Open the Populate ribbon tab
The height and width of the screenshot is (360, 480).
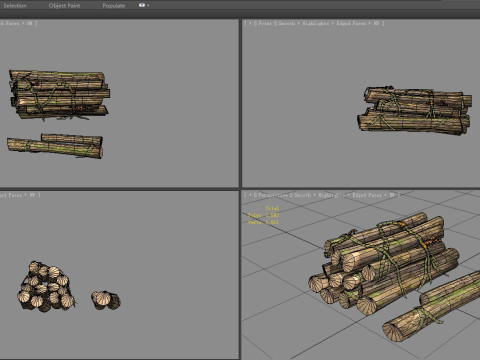point(114,6)
